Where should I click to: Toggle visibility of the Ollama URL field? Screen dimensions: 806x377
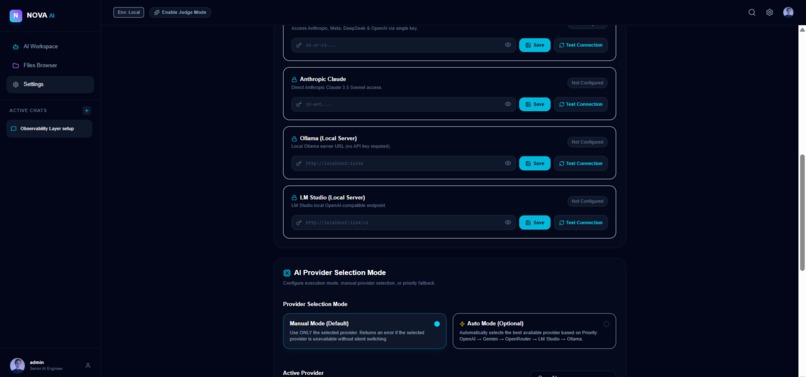tap(508, 163)
